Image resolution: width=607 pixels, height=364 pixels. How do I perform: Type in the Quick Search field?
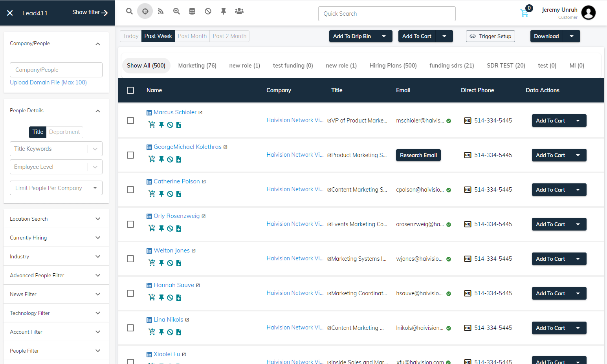[387, 13]
